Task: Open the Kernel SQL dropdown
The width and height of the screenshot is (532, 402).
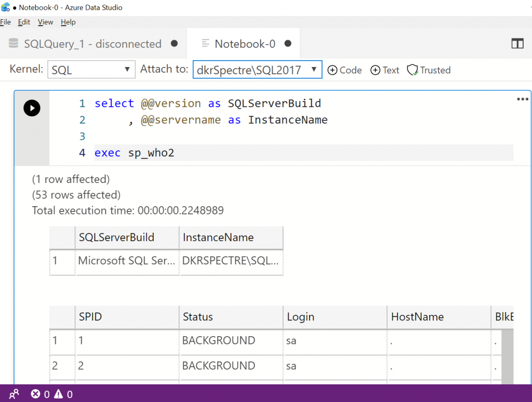Action: coord(91,70)
